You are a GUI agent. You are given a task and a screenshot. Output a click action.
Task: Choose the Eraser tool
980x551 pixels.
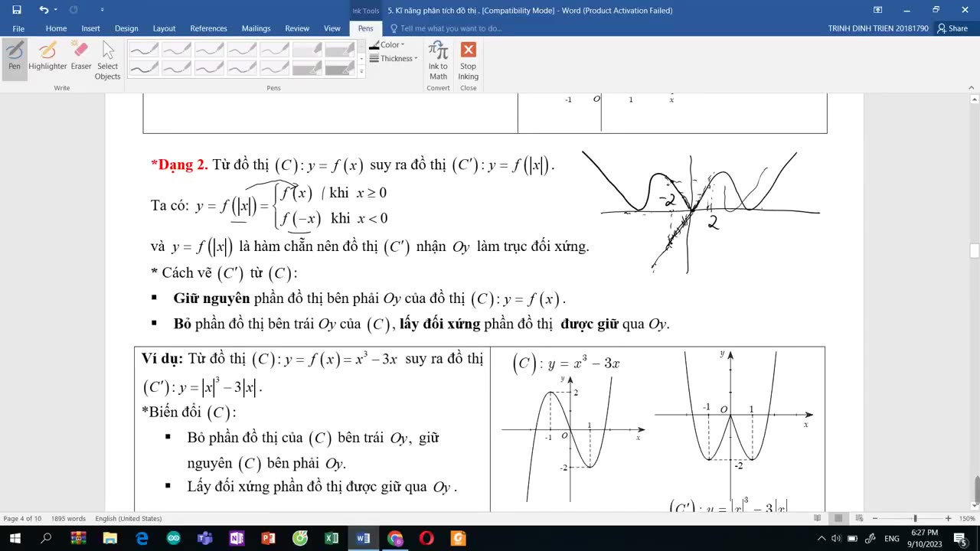click(81, 57)
